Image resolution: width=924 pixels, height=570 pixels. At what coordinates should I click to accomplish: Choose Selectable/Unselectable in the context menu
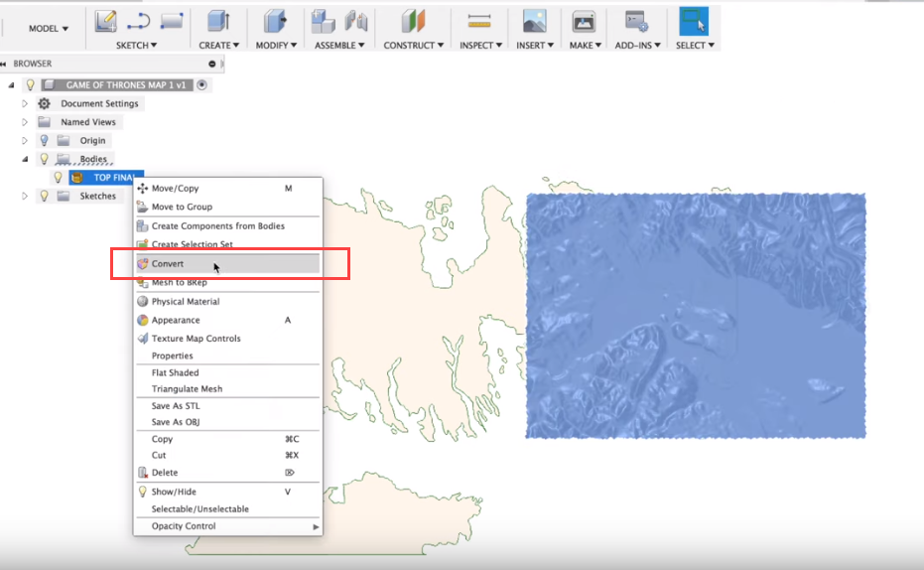(x=227, y=508)
